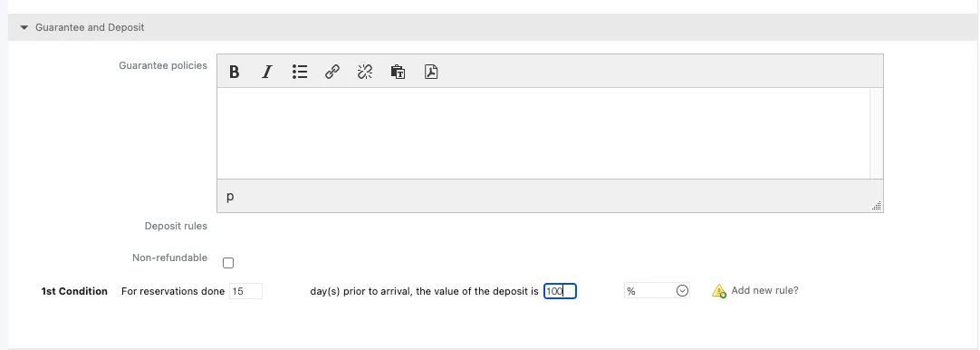980x350 pixels.
Task: Open the % deposit unit dropdown
Action: 657,290
